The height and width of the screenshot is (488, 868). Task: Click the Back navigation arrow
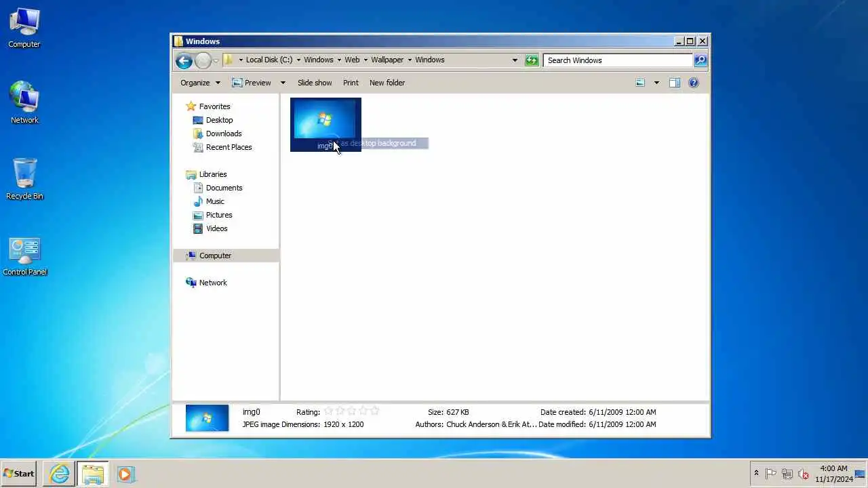tap(184, 60)
